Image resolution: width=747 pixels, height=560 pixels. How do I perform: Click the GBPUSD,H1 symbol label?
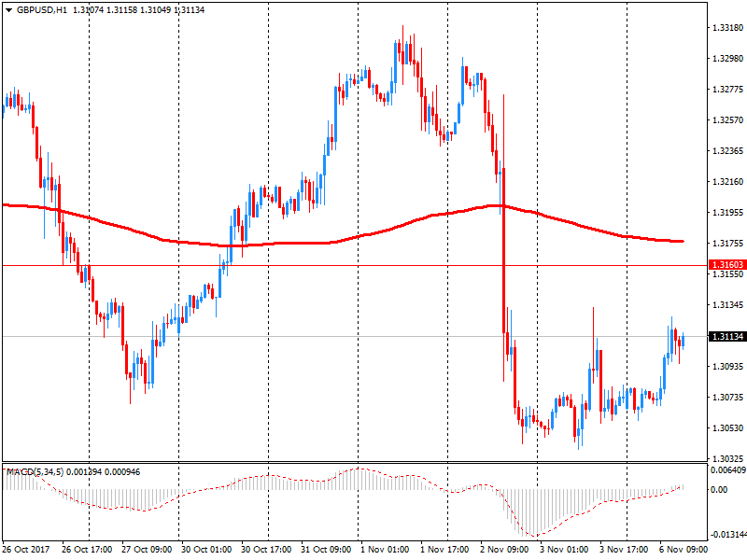[x=42, y=10]
